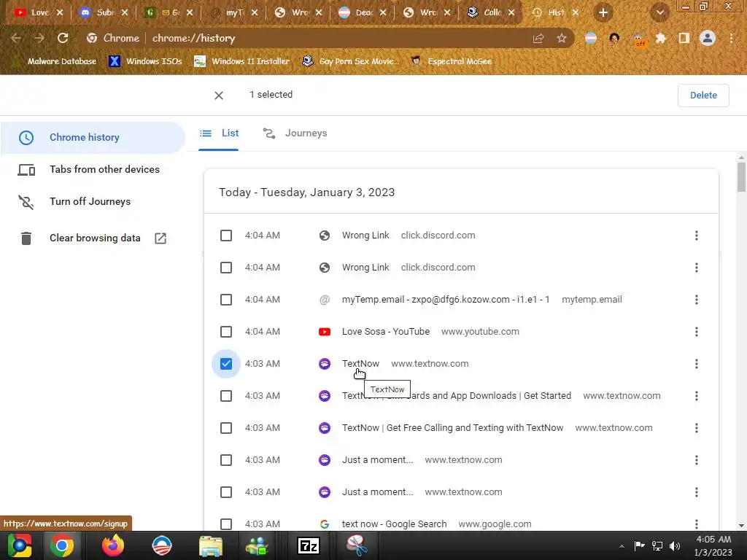Open the profile avatar menu
747x560 pixels.
click(x=708, y=38)
